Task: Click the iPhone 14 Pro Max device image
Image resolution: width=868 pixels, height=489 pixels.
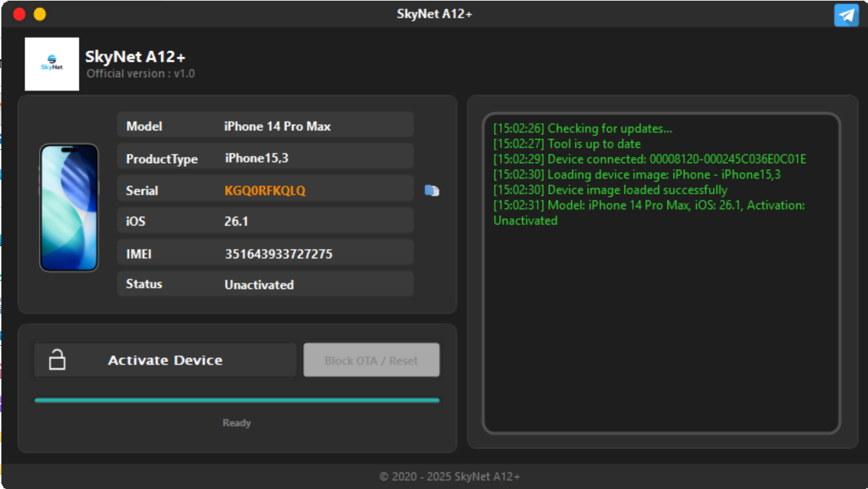Action: point(69,207)
